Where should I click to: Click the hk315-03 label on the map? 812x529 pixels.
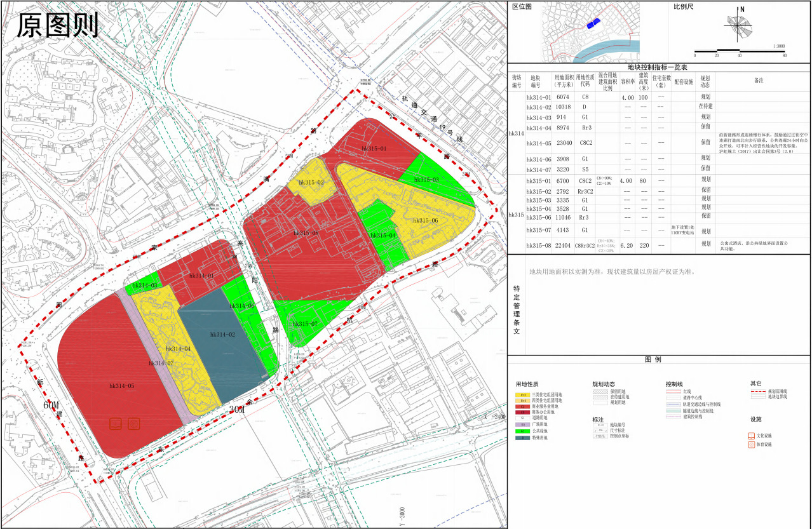pyautogui.click(x=426, y=180)
